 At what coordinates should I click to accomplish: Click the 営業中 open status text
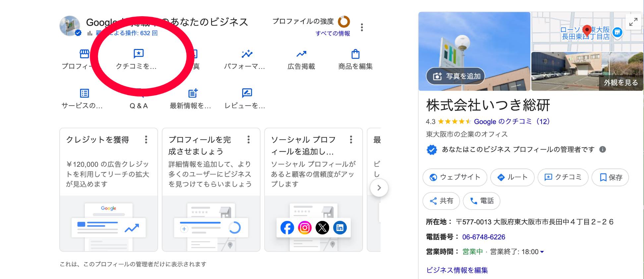click(x=473, y=252)
